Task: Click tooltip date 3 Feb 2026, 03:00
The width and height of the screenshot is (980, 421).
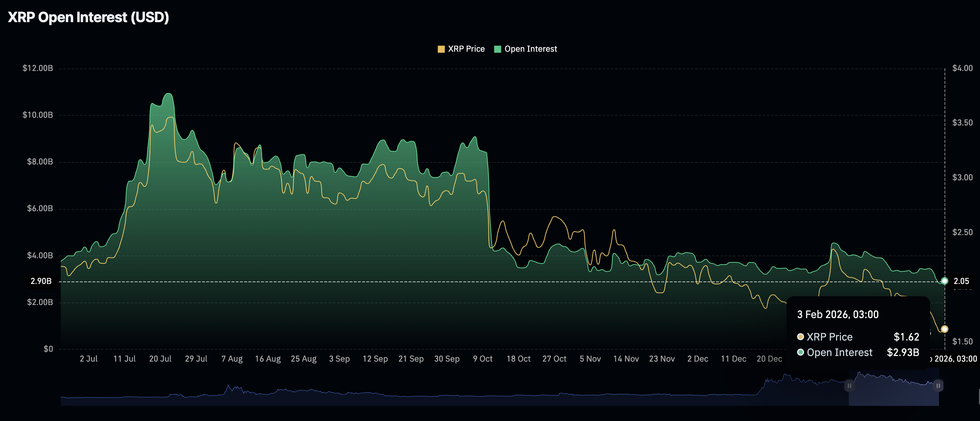Action: pyautogui.click(x=838, y=315)
